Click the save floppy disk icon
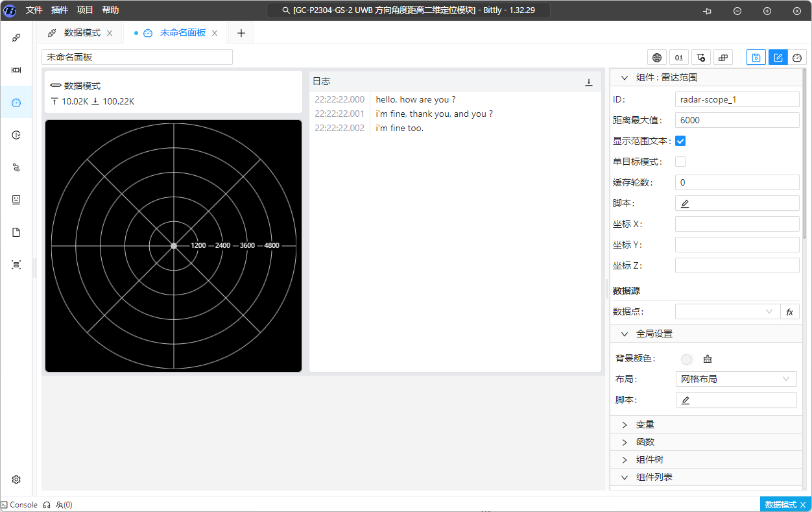Image resolution: width=812 pixels, height=512 pixels. [x=756, y=58]
